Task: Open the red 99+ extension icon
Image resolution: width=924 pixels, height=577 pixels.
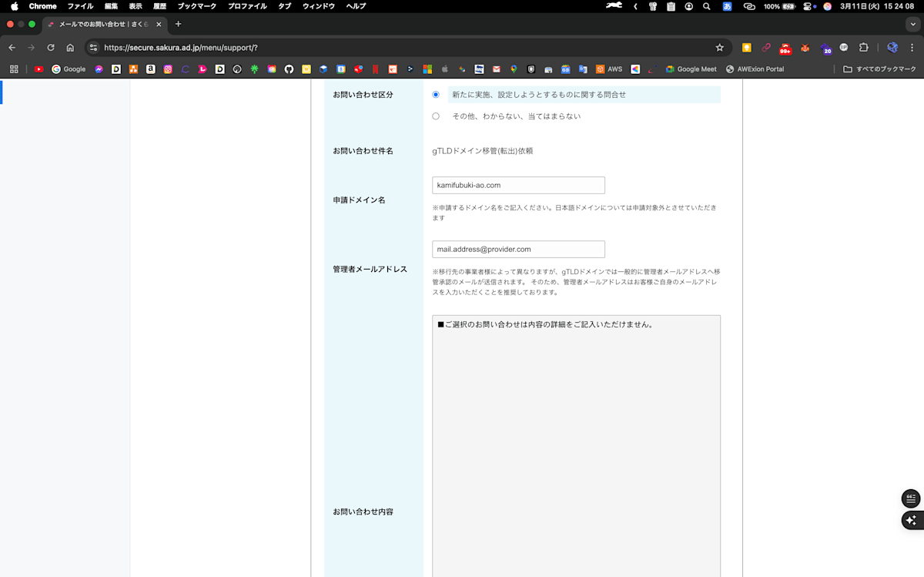Action: [785, 49]
